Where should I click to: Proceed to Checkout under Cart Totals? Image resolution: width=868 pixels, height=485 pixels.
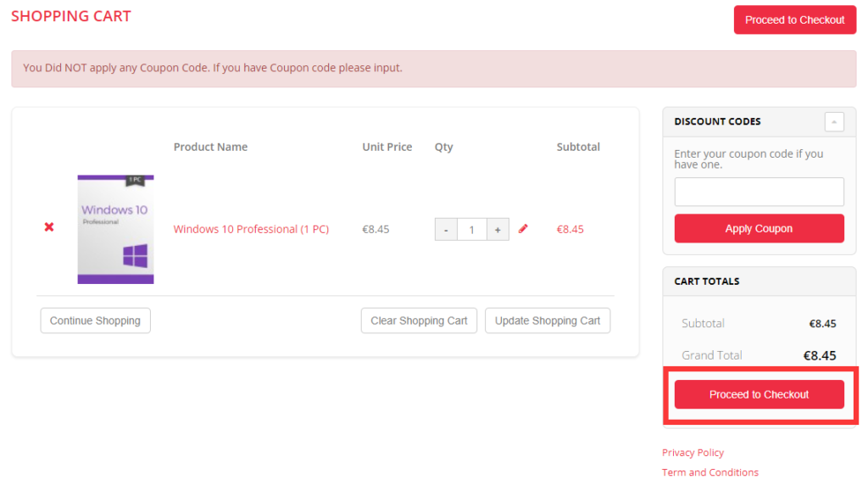tap(759, 394)
